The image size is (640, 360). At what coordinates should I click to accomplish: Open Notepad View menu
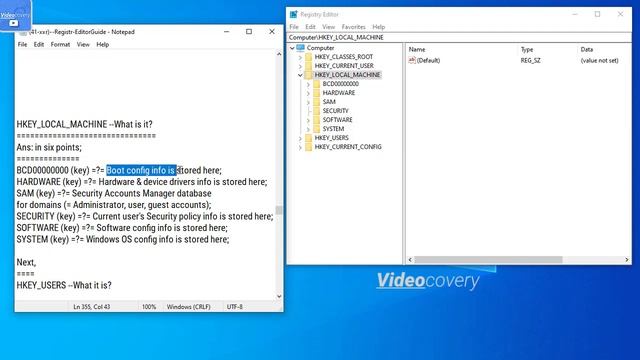(x=83, y=44)
